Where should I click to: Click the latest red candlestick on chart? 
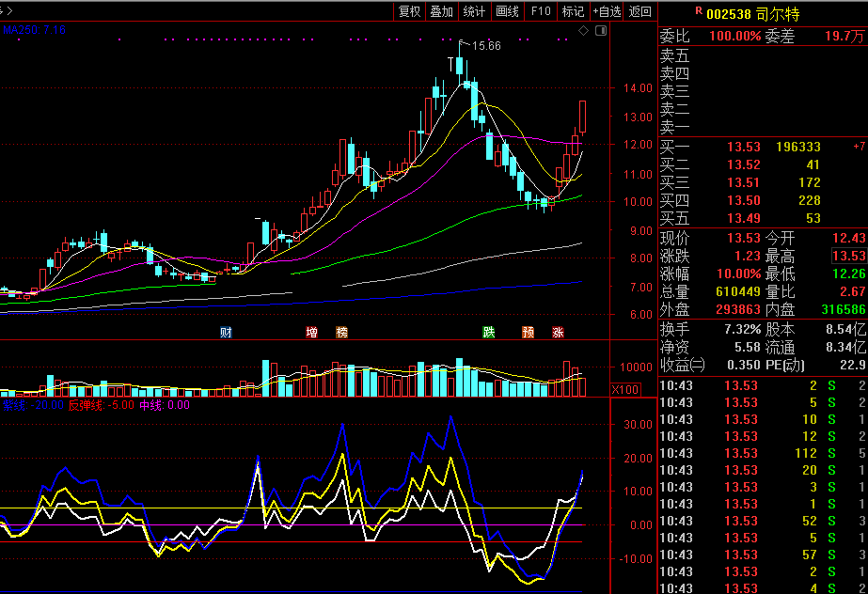(582, 117)
